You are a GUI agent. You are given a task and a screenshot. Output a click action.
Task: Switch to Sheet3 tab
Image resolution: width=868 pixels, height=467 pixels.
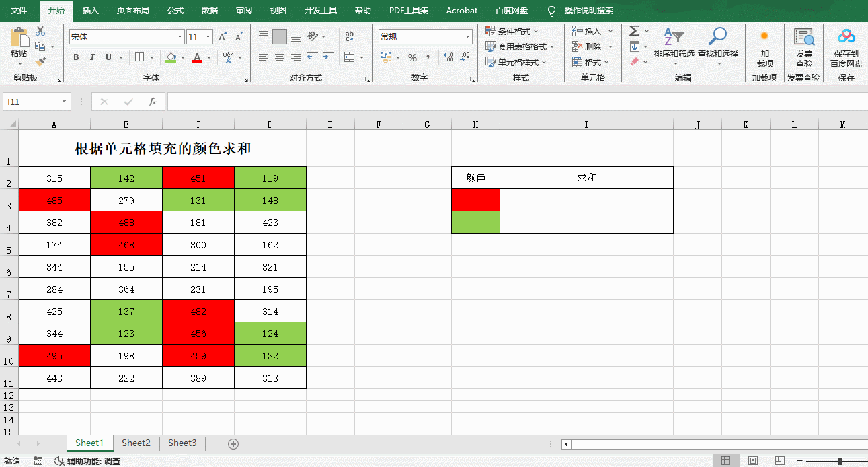pyautogui.click(x=182, y=443)
